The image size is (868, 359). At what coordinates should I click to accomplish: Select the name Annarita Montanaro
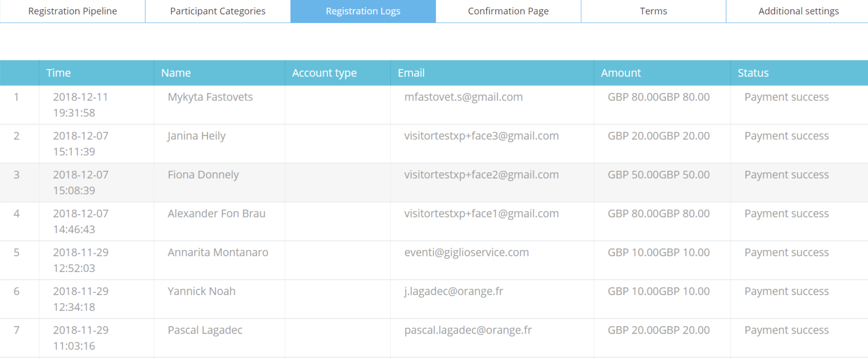click(x=218, y=252)
